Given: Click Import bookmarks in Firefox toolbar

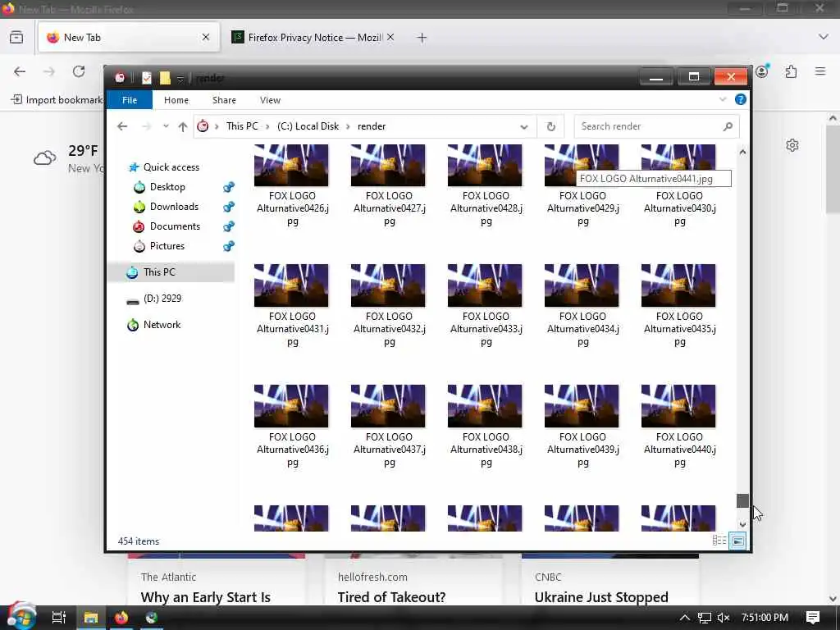Looking at the screenshot, I should coord(57,99).
